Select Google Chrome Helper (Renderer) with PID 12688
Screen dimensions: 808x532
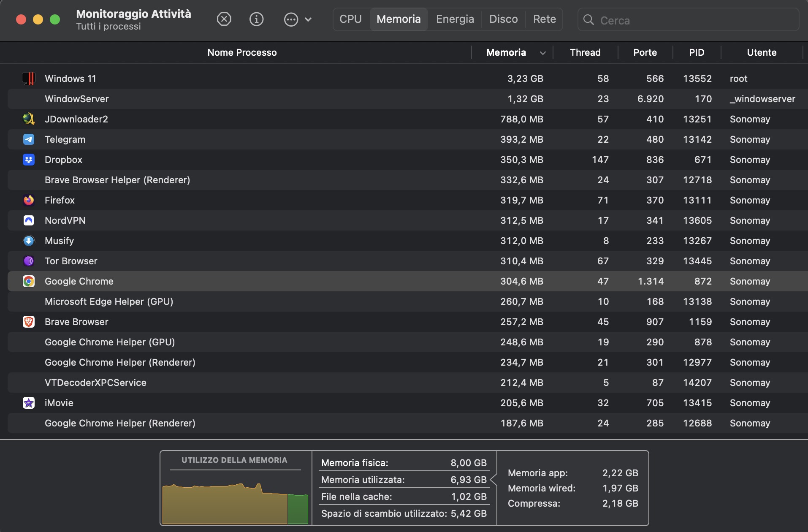coord(408,423)
